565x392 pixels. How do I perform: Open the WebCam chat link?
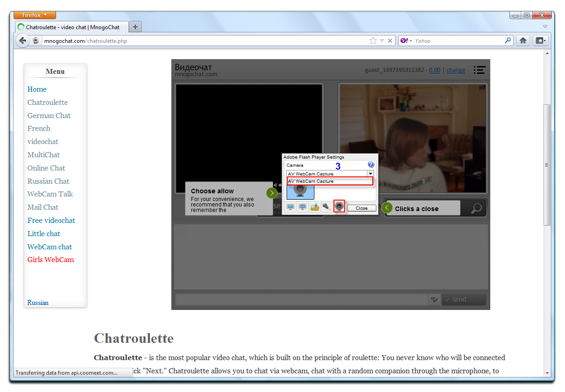pos(50,247)
